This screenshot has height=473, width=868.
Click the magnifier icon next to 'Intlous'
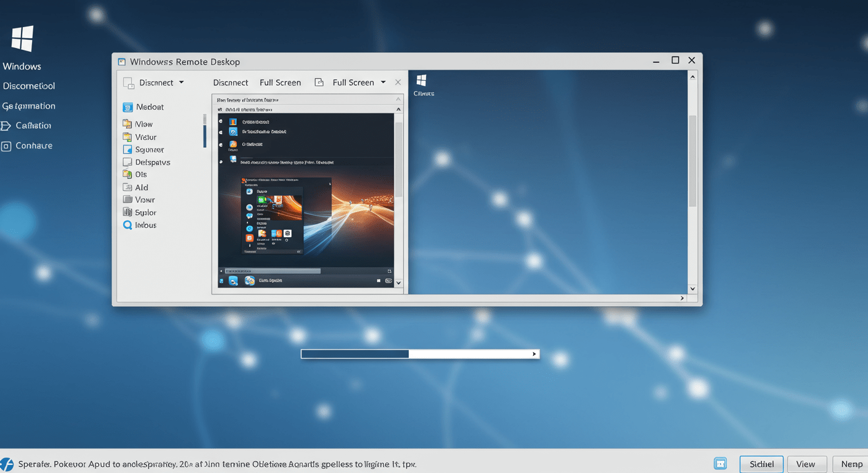pos(127,225)
